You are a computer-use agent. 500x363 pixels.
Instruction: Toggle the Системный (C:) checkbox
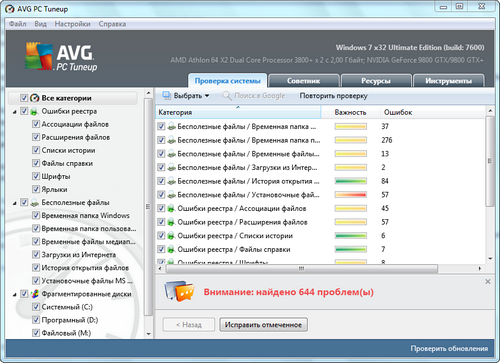click(x=36, y=307)
